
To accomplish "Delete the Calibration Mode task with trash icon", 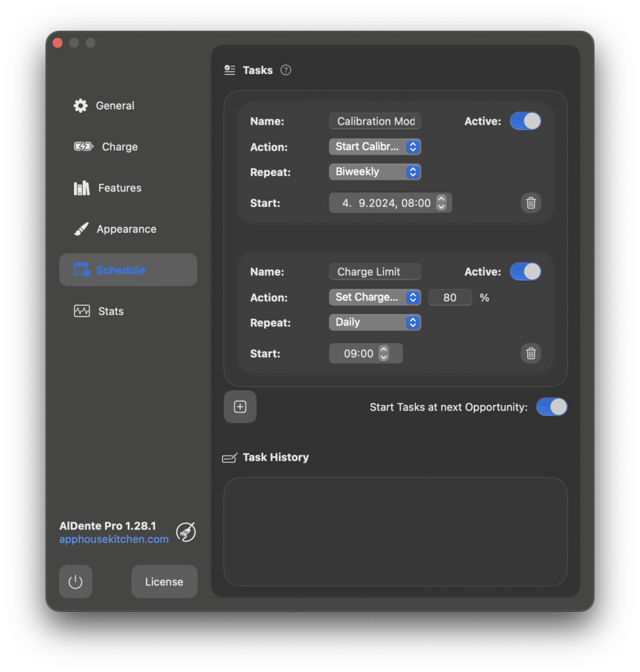I will click(x=531, y=203).
